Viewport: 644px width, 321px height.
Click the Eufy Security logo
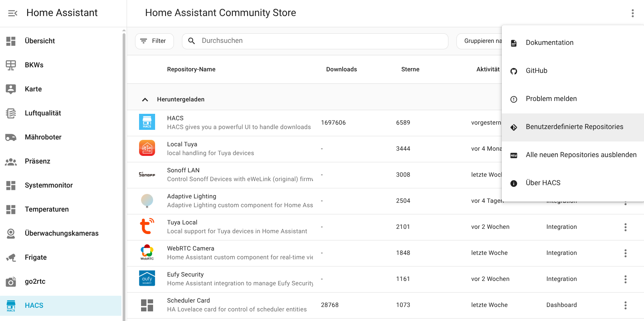[x=147, y=278]
